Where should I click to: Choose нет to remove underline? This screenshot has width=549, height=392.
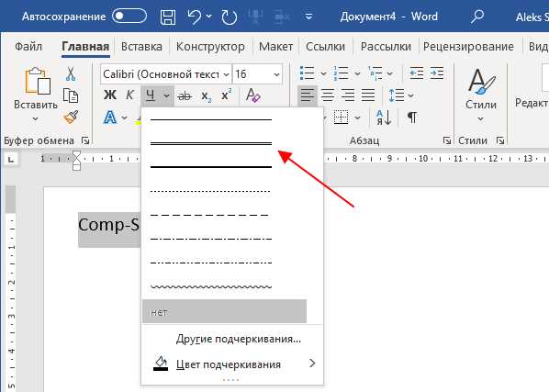click(x=224, y=311)
